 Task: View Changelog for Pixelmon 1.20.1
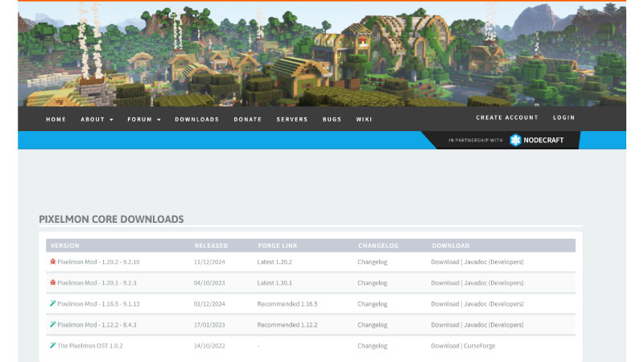372,283
